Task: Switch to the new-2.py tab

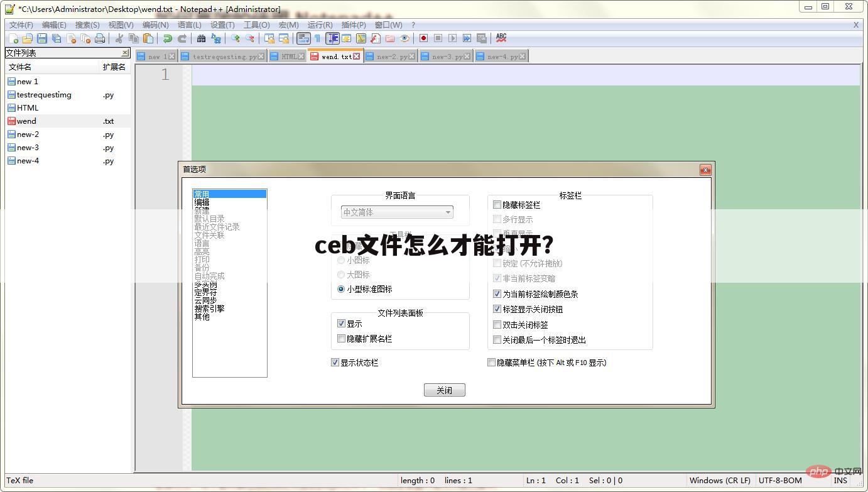Action: point(390,57)
